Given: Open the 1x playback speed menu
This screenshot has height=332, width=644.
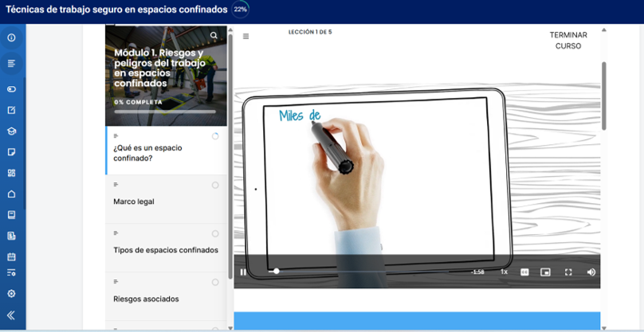Looking at the screenshot, I should pos(504,272).
